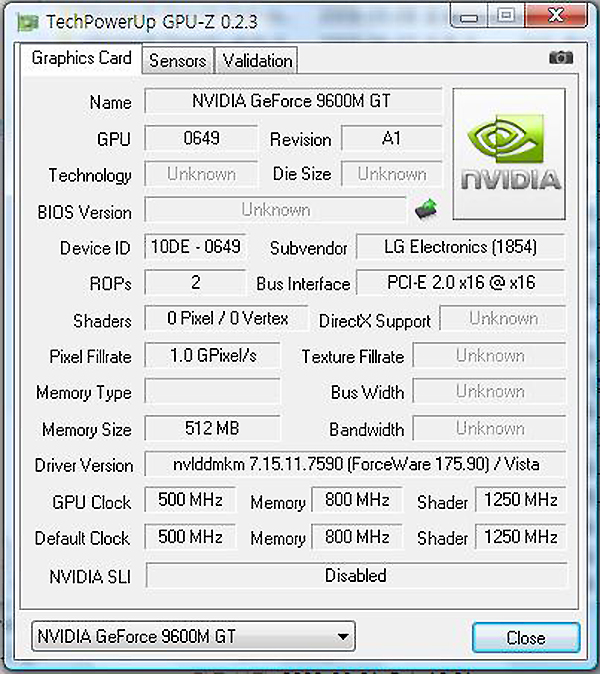600x674 pixels.
Task: Click the Name field NVIDIA GeForce 9600M GT
Action: pos(293,101)
